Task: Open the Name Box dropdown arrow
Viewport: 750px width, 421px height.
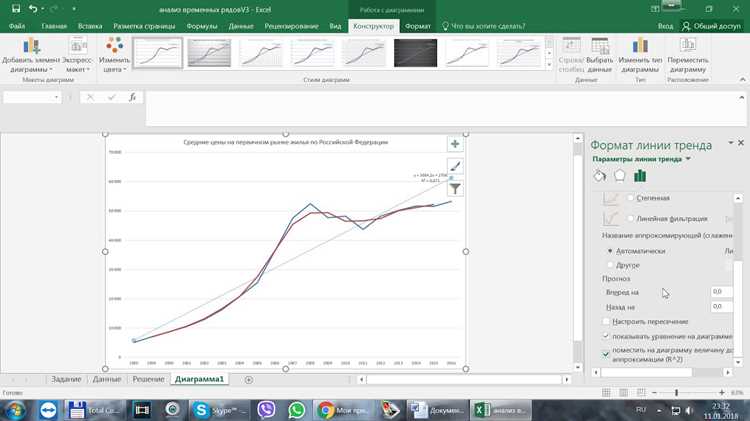Action: [x=56, y=97]
